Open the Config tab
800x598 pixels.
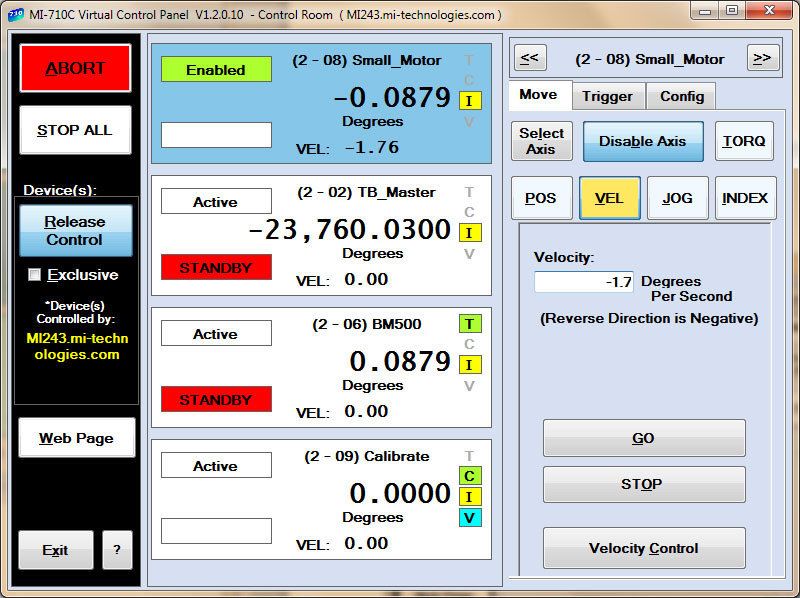(x=681, y=96)
